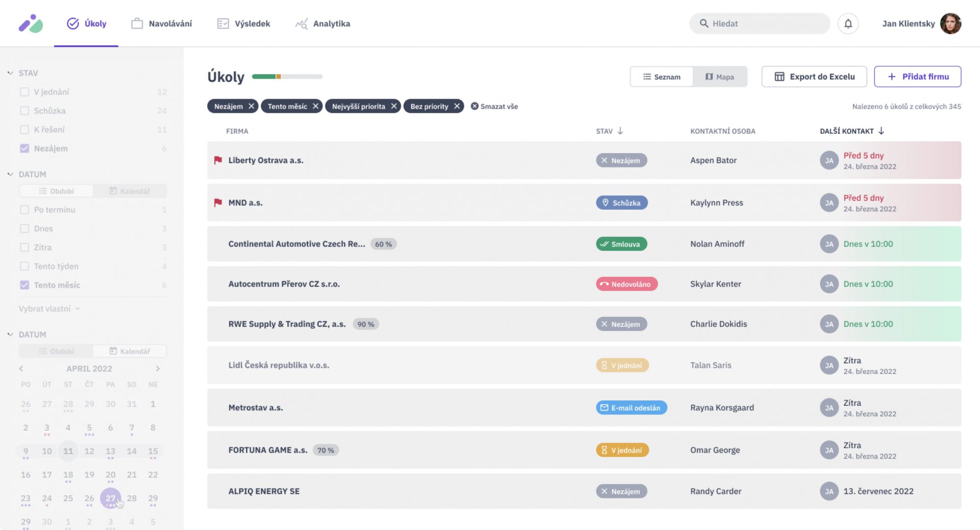The height and width of the screenshot is (530, 980).
Task: Open the Vybrat vlastní dropdown
Action: click(49, 309)
